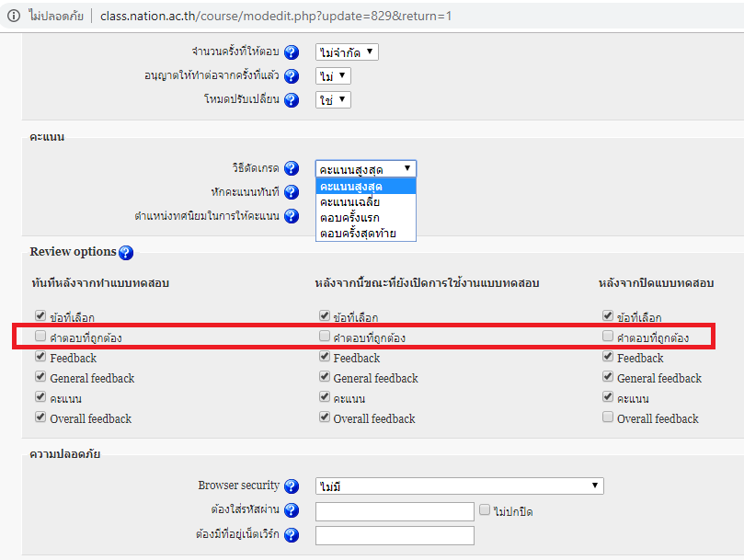Open the โหมดปรับเปลี่ยน dropdown
This screenshot has width=744, height=560.
pyautogui.click(x=333, y=100)
